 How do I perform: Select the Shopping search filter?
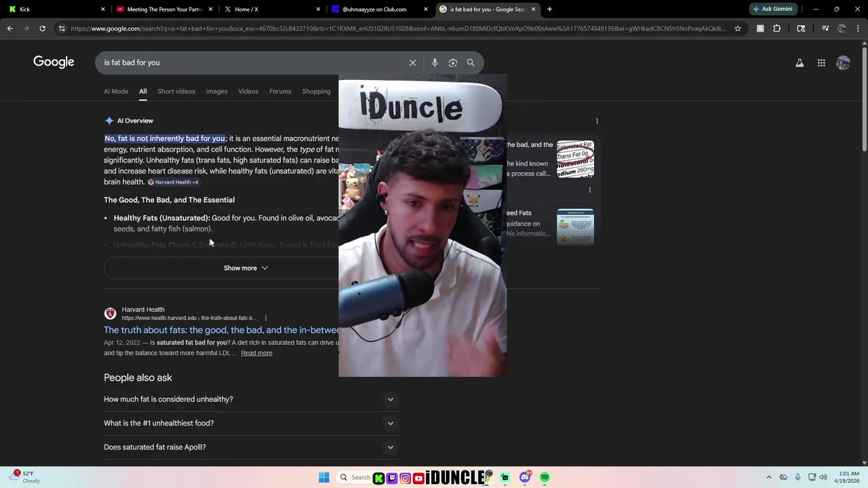tap(316, 91)
